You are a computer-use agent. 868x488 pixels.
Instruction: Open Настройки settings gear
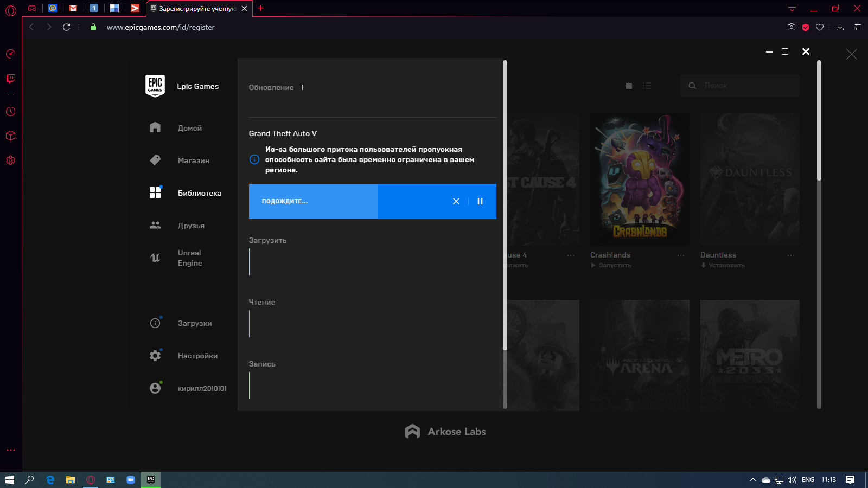tap(184, 356)
